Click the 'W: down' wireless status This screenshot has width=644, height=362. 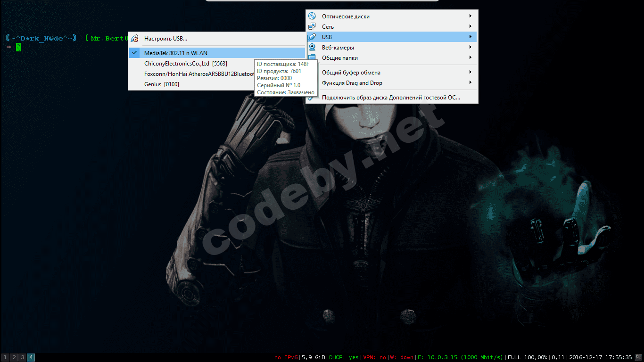click(x=402, y=357)
